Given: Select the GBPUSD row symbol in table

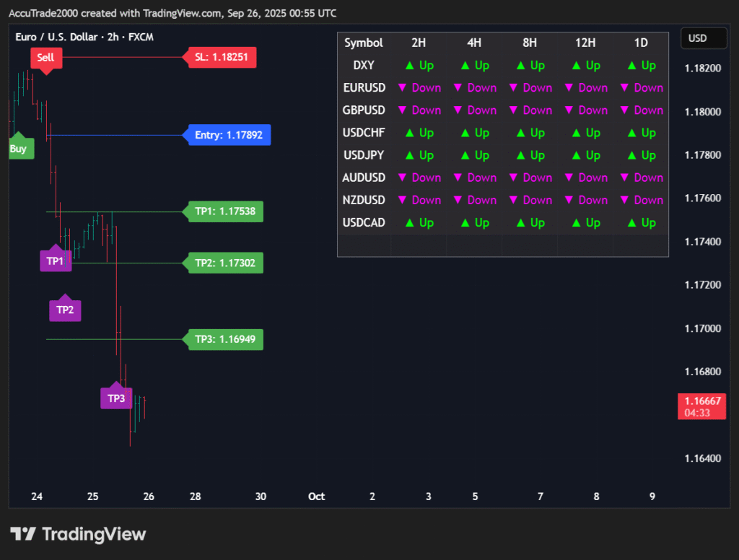Looking at the screenshot, I should pos(364,110).
